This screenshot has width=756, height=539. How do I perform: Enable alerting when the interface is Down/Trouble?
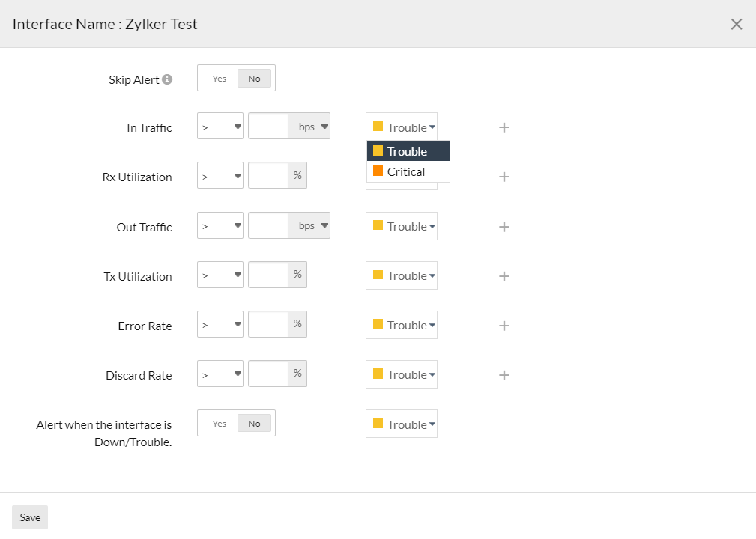click(219, 422)
